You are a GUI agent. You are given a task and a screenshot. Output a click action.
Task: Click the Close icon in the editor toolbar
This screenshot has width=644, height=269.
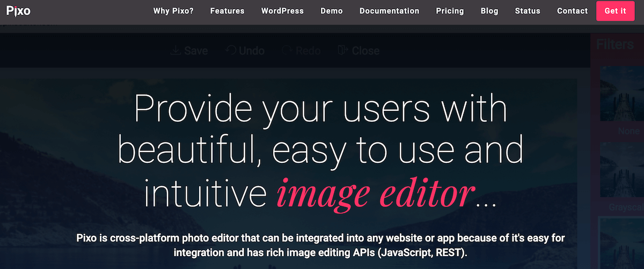click(343, 50)
